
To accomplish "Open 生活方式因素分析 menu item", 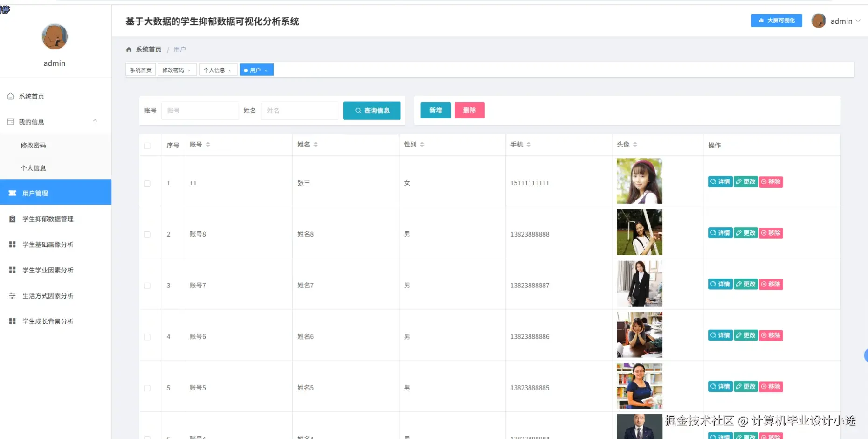I will click(x=56, y=296).
